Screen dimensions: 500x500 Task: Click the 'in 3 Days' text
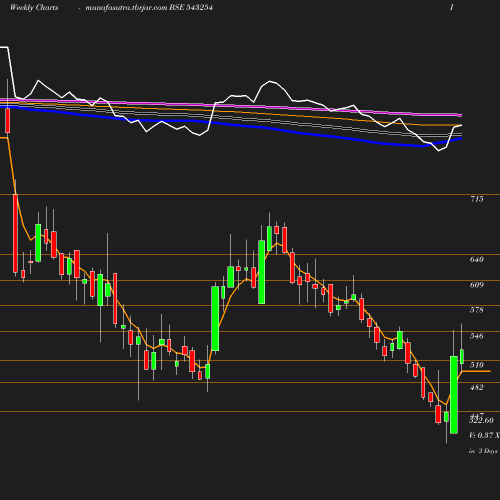click(483, 451)
